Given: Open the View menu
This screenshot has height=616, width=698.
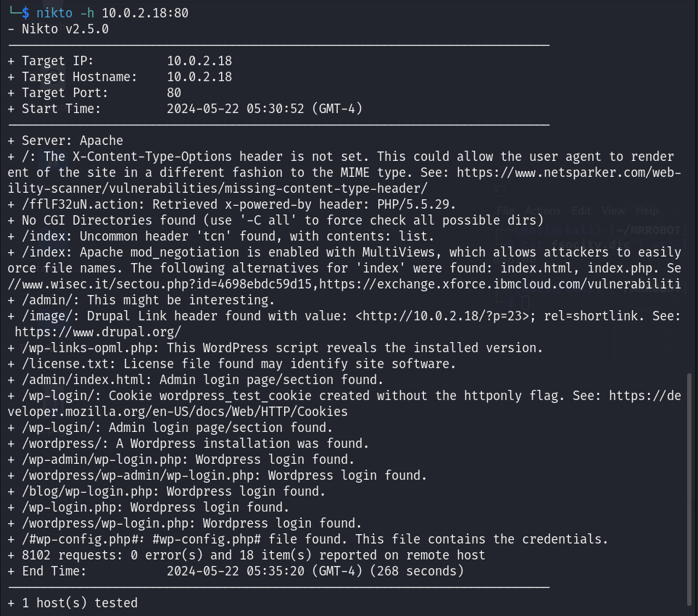Looking at the screenshot, I should 612,211.
